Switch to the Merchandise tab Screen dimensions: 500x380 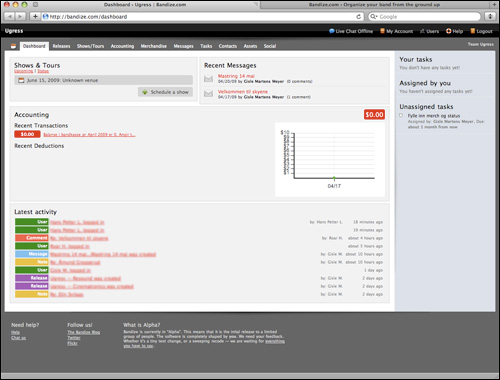[x=153, y=46]
